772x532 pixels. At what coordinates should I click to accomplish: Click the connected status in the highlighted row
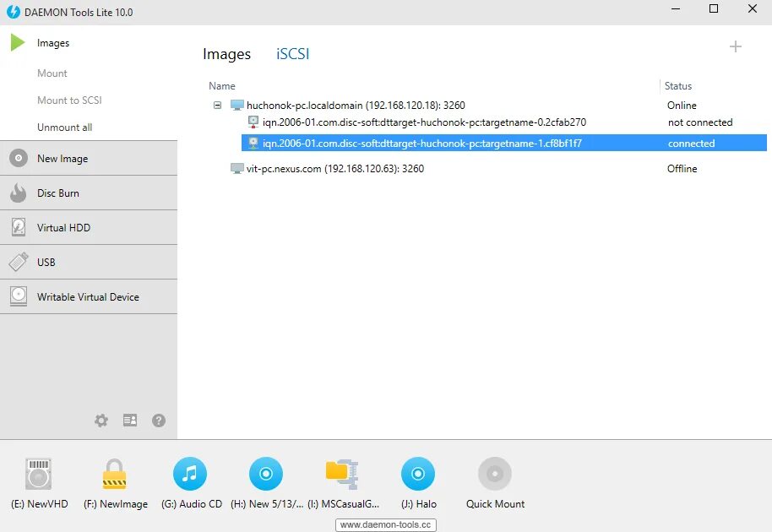(x=691, y=144)
